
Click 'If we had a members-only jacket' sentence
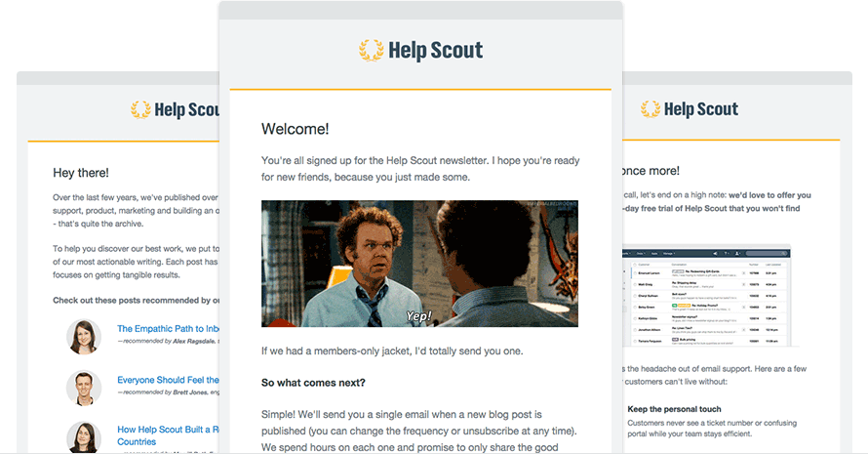392,351
